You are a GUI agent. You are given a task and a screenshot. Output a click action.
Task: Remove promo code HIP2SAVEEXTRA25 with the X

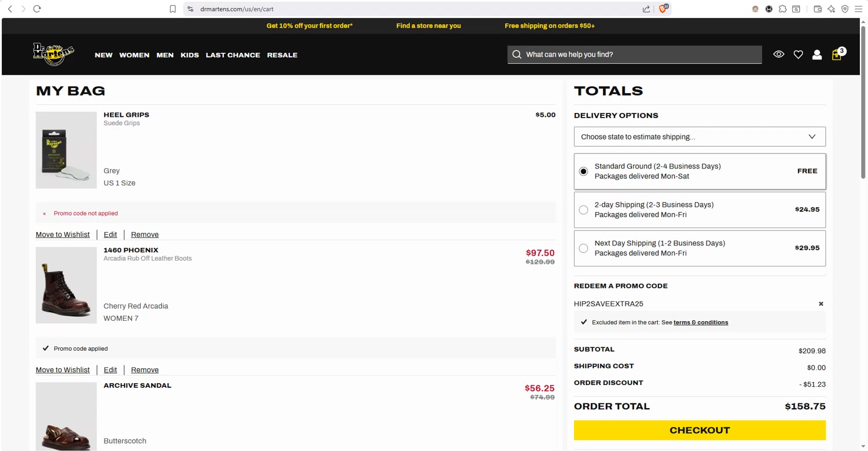(x=821, y=304)
